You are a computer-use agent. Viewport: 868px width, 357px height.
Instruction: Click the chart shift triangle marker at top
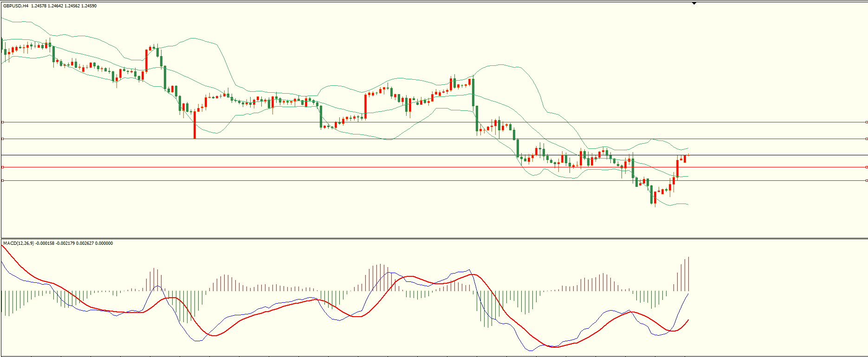point(694,3)
